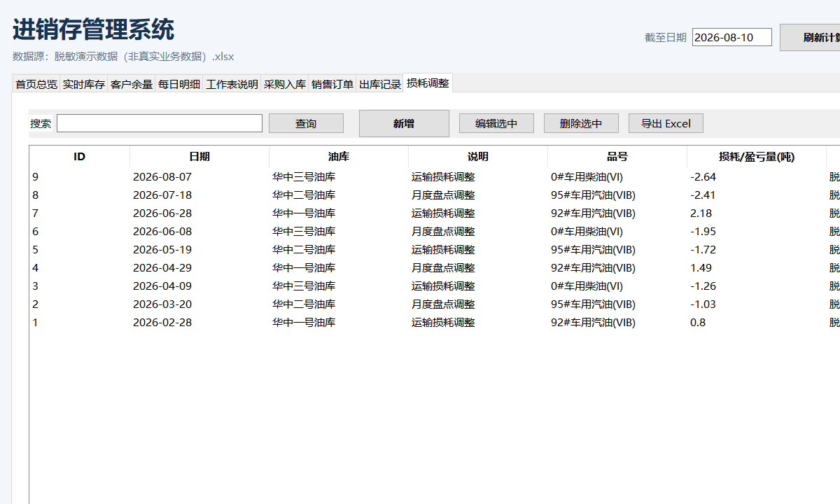Select the row dated 2026-05-19
The image size is (840, 504).
click(x=434, y=250)
